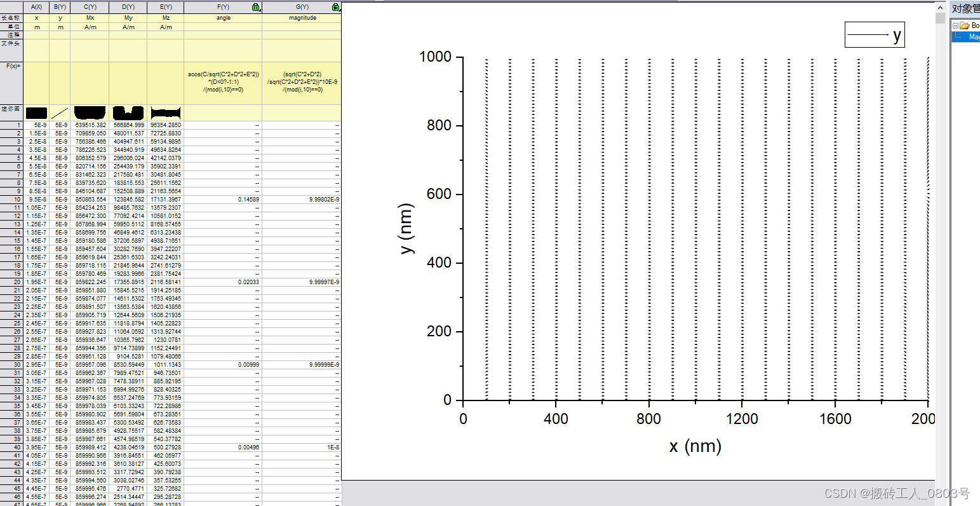Open the sparkline thumbnail for column B(Y)
This screenshot has width=980, height=506.
60,113
